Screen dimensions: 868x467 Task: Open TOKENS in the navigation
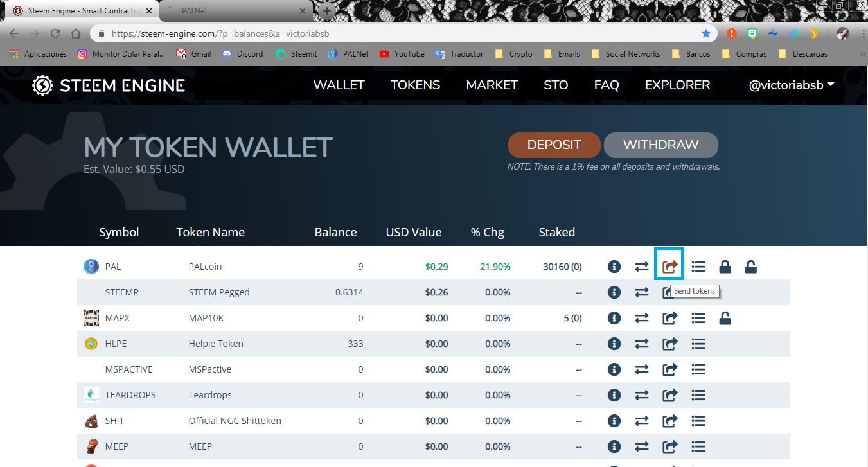pyautogui.click(x=415, y=85)
